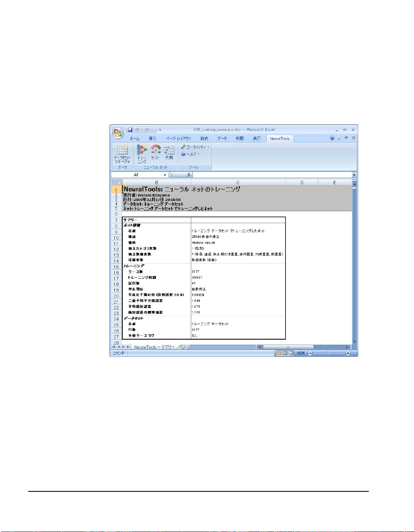Open the Review (校閲) ribbon tab
The image size is (414, 532).
pos(240,139)
